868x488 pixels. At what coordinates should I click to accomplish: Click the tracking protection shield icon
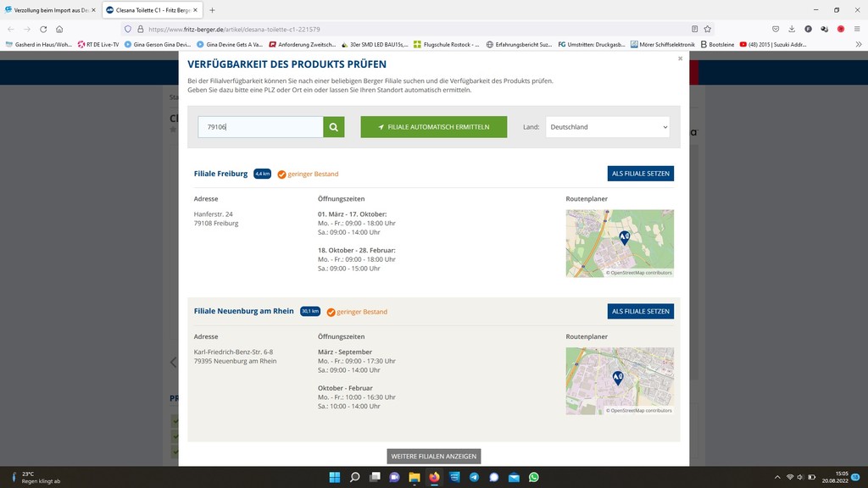pos(128,30)
